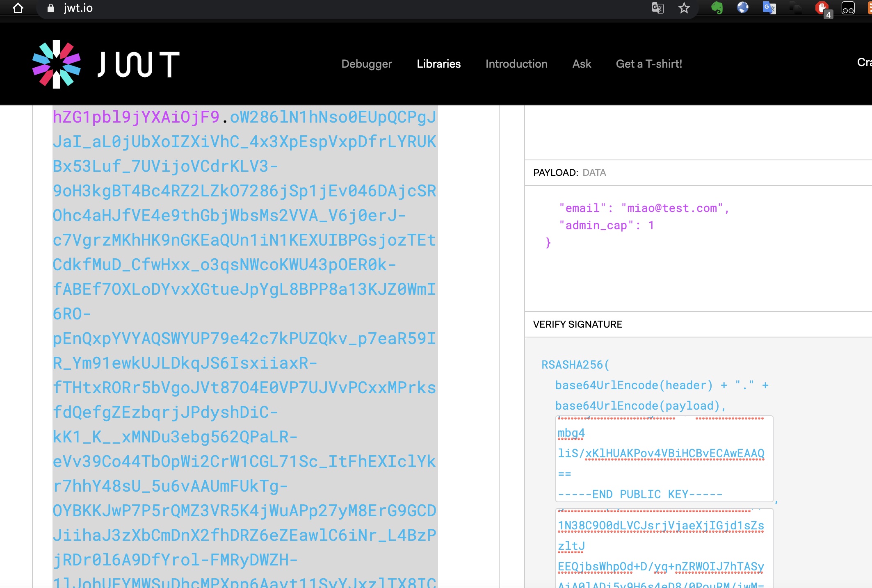This screenshot has width=872, height=588.
Task: Open the Google Translate extension
Action: click(x=769, y=8)
